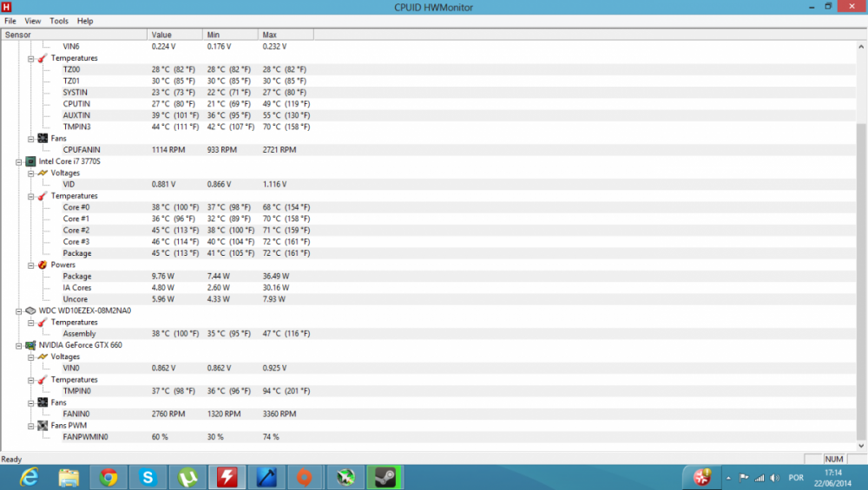
Task: Collapse the WDC WD10EZEX drive node
Action: pos(19,310)
